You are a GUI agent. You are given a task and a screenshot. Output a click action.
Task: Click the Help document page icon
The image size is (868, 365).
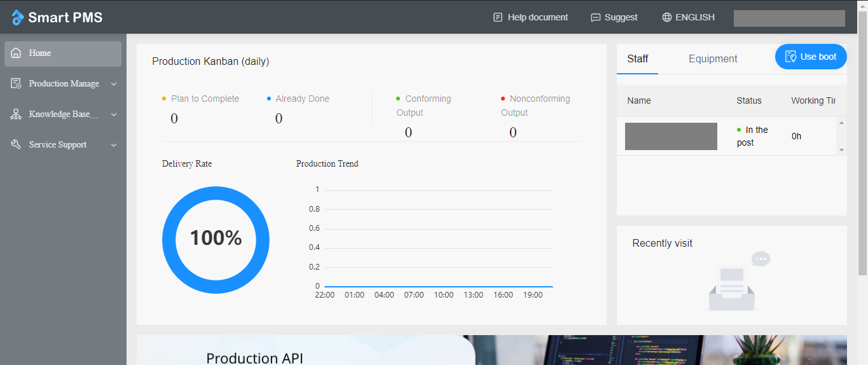pos(498,18)
